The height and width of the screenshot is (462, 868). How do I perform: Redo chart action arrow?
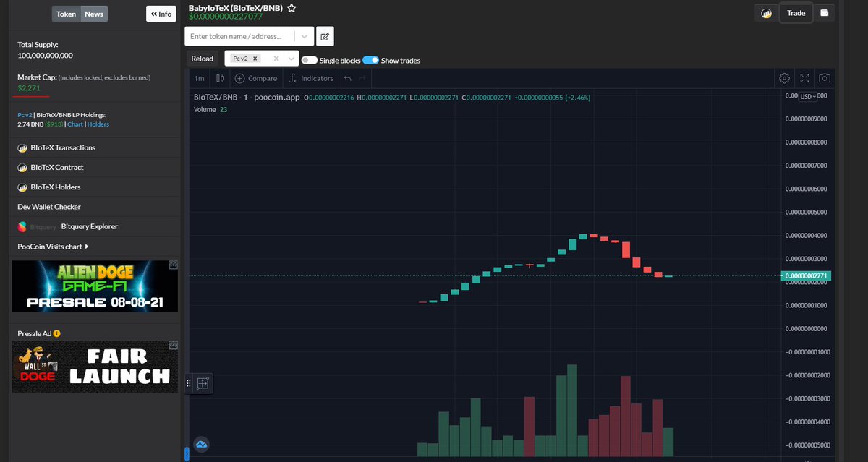click(362, 78)
